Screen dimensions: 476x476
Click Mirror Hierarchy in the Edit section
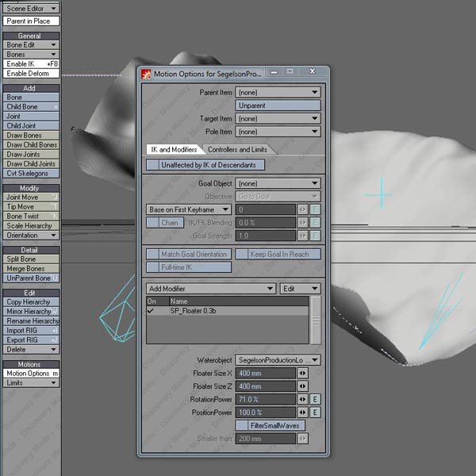[x=30, y=312]
